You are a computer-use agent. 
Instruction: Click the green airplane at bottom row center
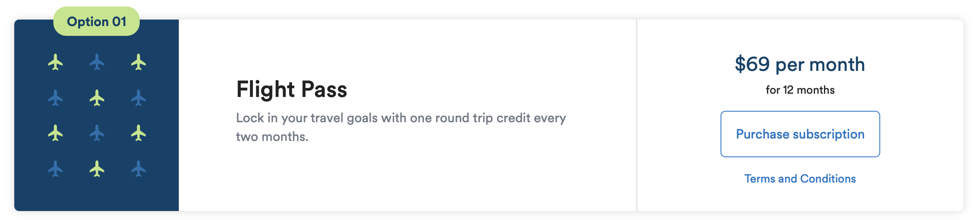pyautogui.click(x=97, y=169)
